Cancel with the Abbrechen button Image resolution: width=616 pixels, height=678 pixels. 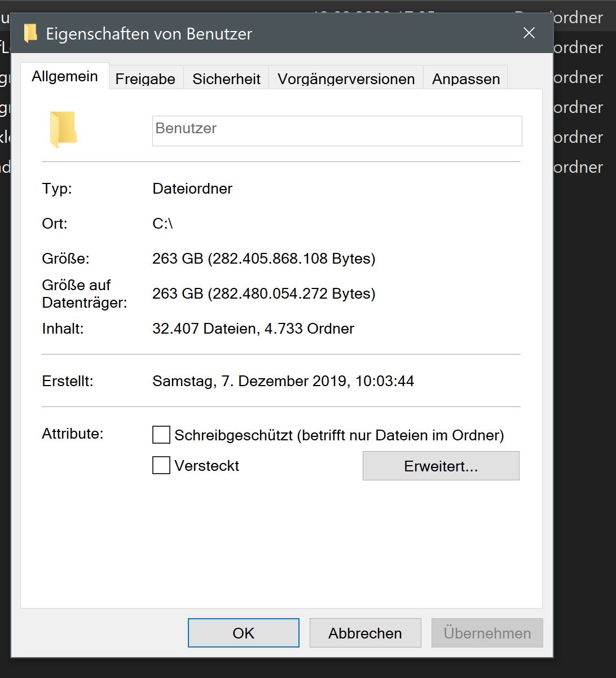(365, 633)
